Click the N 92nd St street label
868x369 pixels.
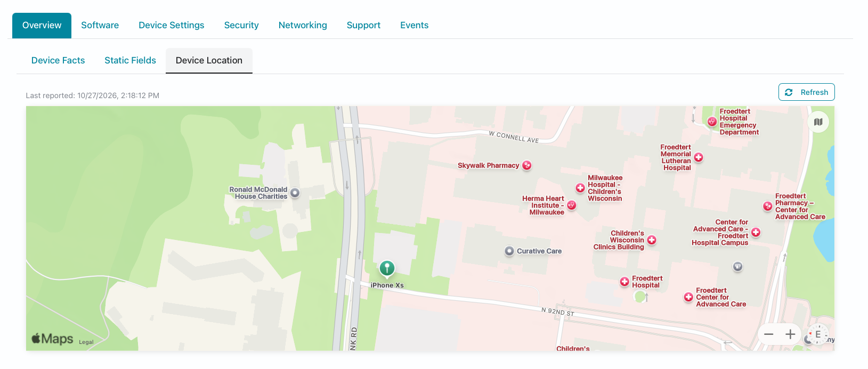point(558,312)
